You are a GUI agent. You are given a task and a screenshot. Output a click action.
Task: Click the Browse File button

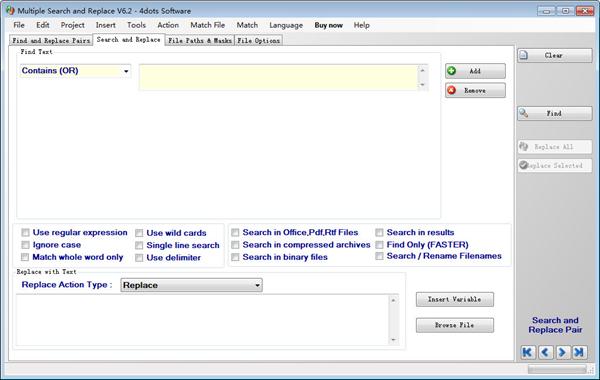coord(455,325)
